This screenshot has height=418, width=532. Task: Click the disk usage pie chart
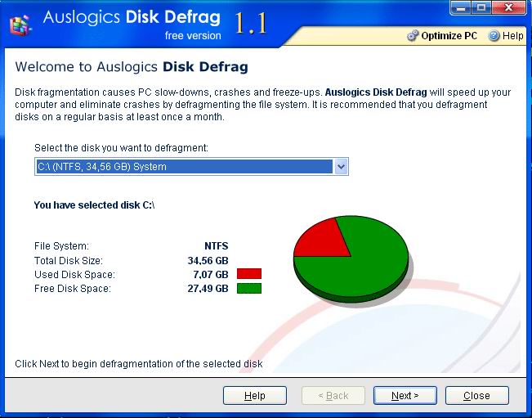pos(351,259)
